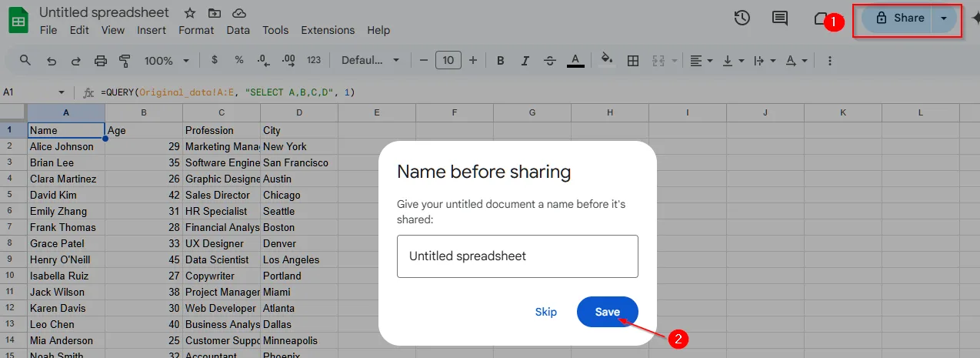Open the zoom level 100% dropdown

167,60
